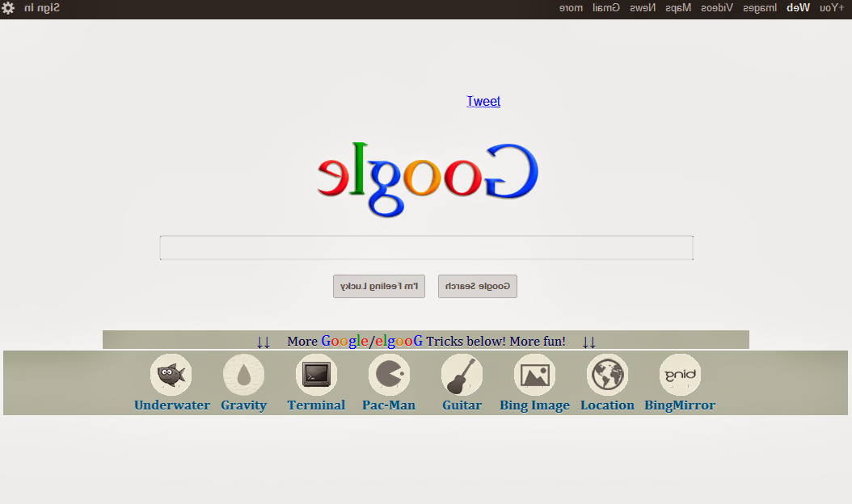The height and width of the screenshot is (504, 852).
Task: Click the Location text label
Action: click(608, 405)
